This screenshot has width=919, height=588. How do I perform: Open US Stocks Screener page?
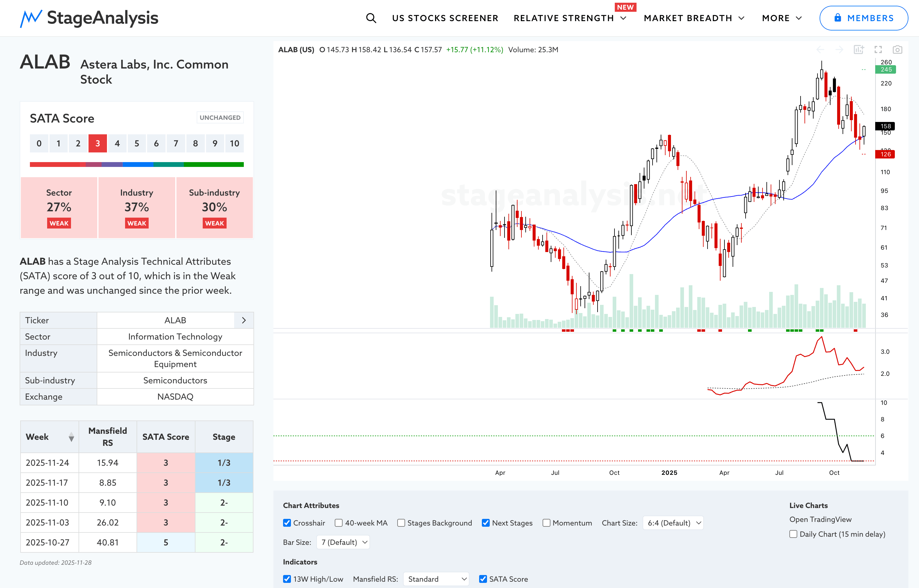point(445,18)
